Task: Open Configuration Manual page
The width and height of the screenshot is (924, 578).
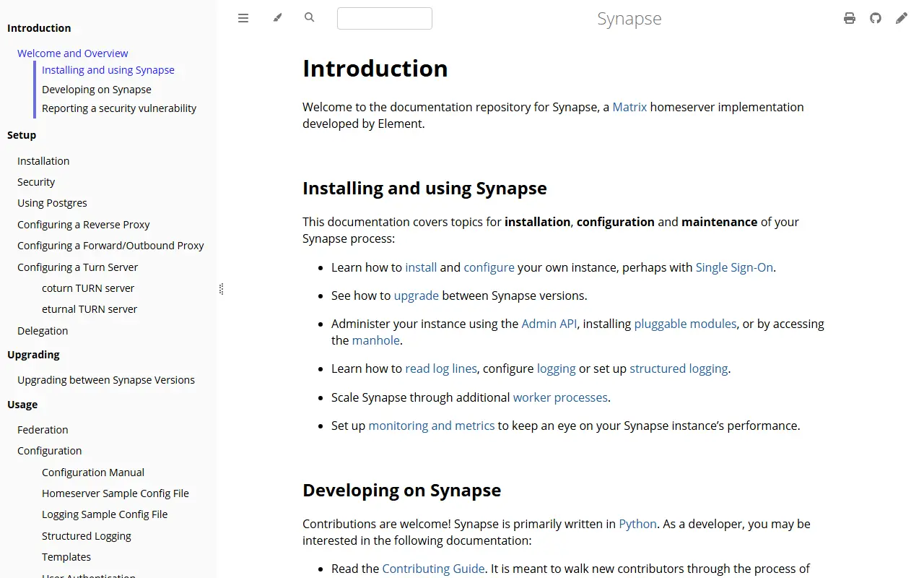Action: click(93, 473)
